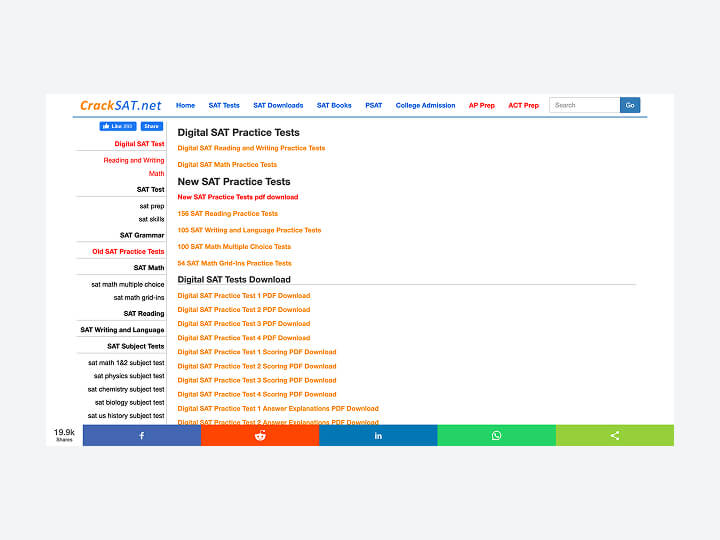Open Digital SAT Math Practice Tests link
Screen dimensions: 720x540
[x=227, y=164]
